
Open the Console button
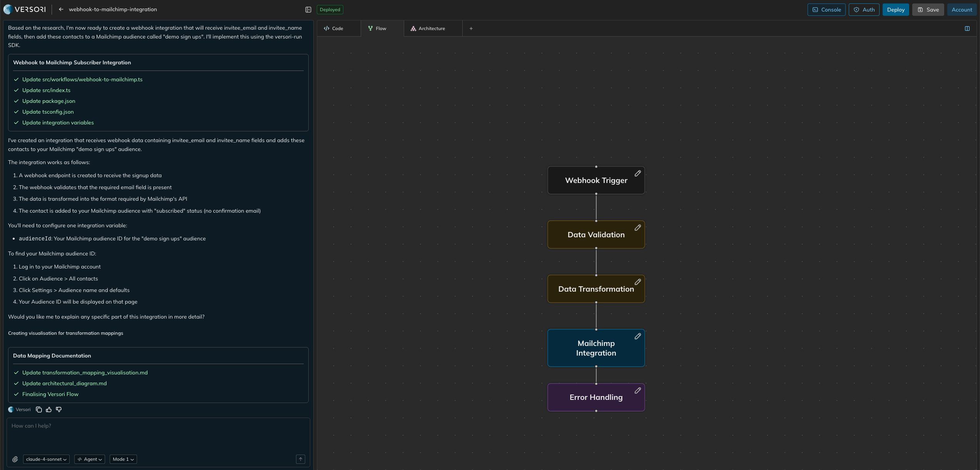click(x=826, y=10)
